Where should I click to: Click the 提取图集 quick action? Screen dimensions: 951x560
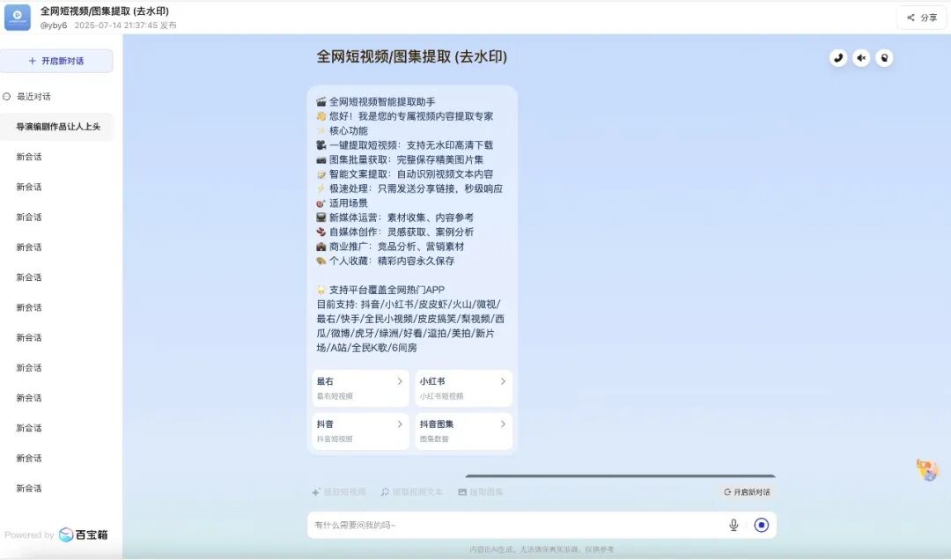coord(481,492)
